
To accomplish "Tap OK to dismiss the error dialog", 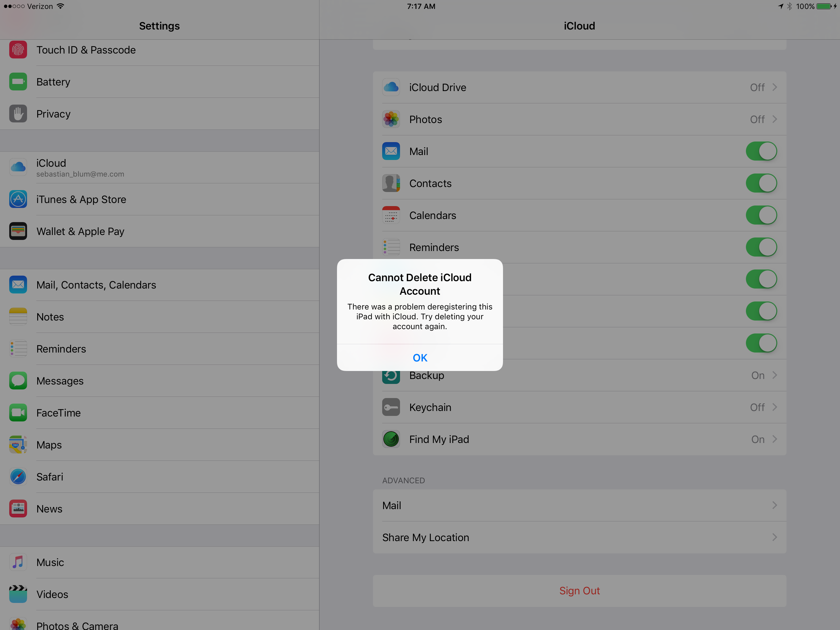I will pos(419,357).
